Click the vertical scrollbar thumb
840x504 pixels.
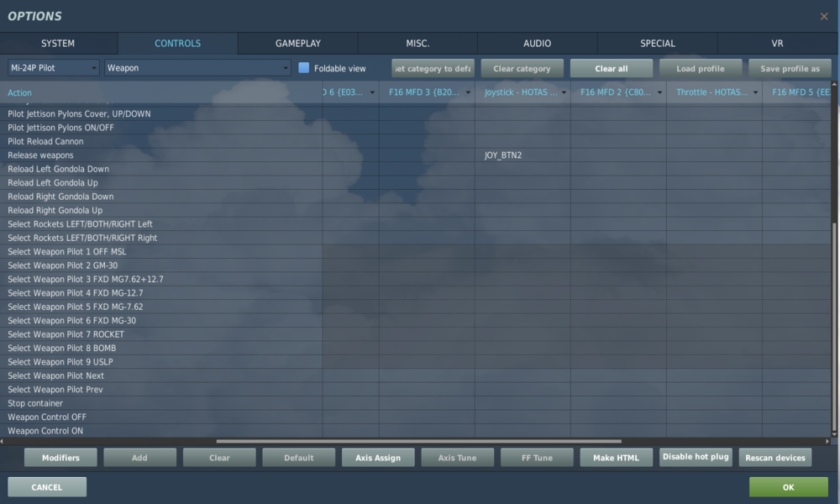point(834,327)
